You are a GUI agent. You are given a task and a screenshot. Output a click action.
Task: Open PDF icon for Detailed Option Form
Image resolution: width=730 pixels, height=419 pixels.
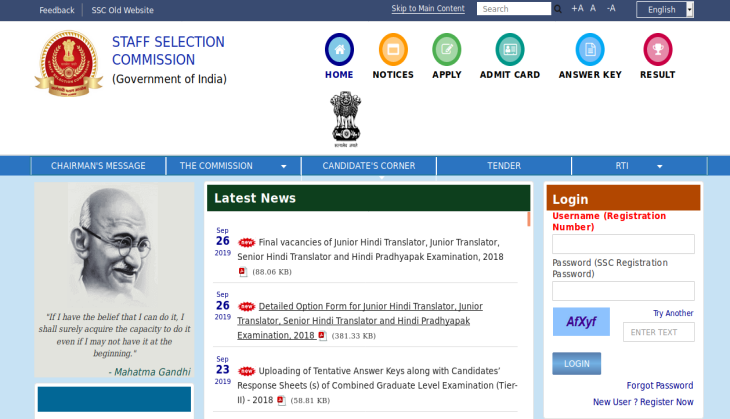click(322, 336)
